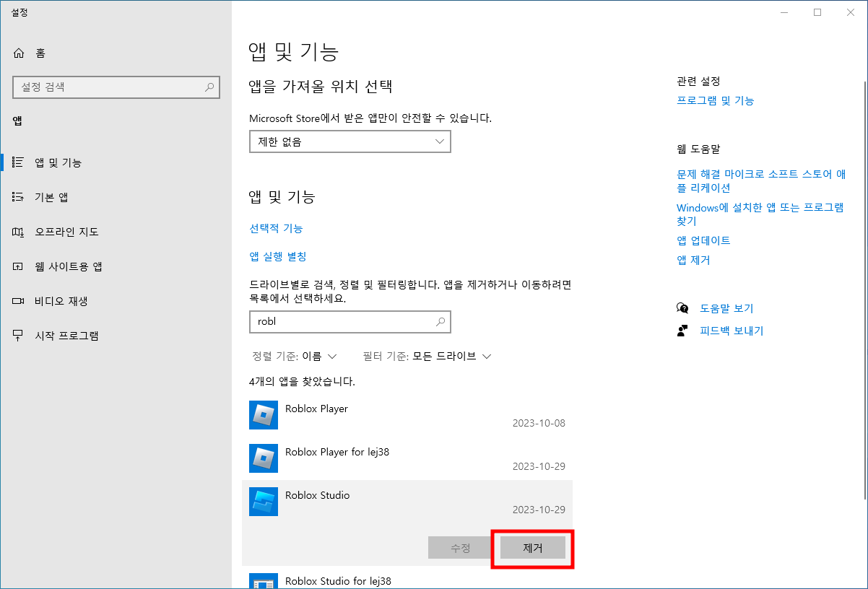
Task: Open 앱 실행 별칭 link
Action: tap(278, 256)
